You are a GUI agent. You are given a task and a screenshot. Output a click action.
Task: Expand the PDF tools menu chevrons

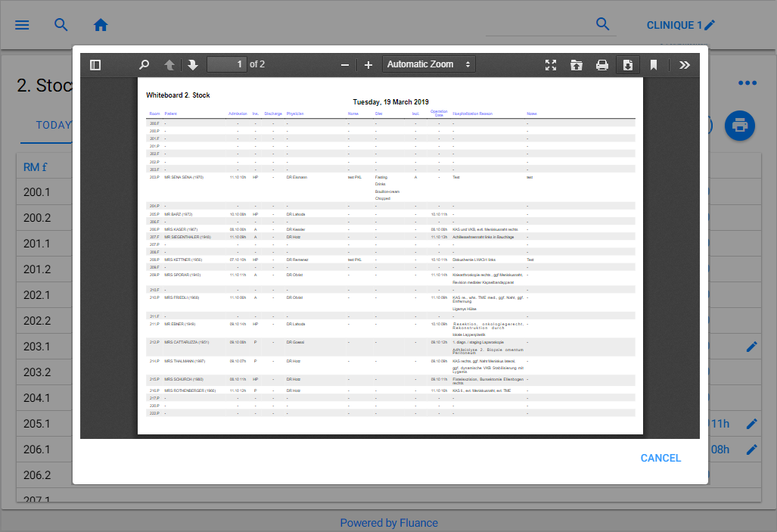(685, 65)
